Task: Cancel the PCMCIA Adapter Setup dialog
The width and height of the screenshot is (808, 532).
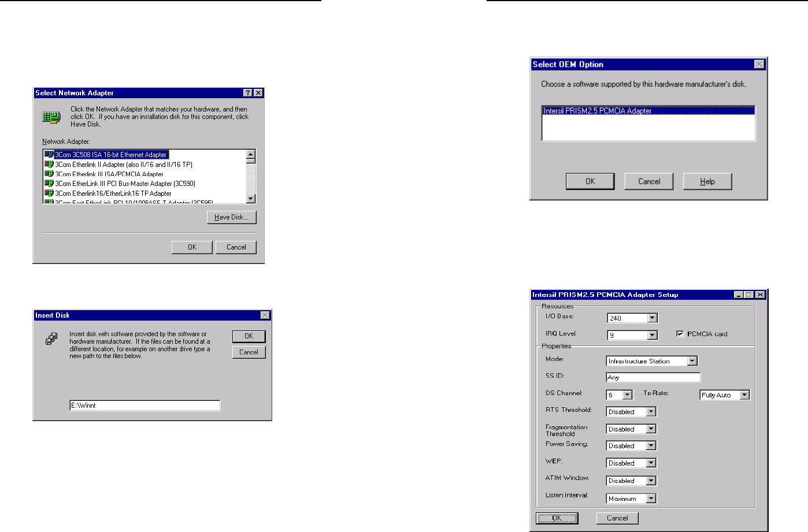Action: [617, 518]
